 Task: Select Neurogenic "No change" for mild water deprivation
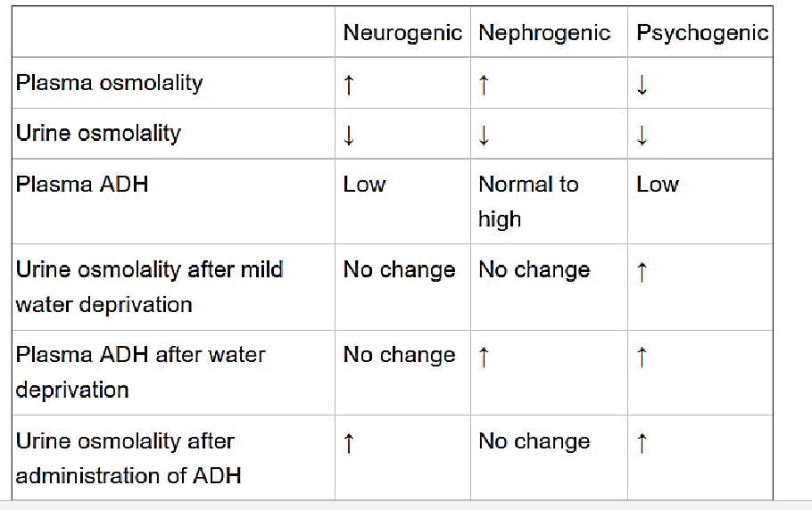pos(399,270)
